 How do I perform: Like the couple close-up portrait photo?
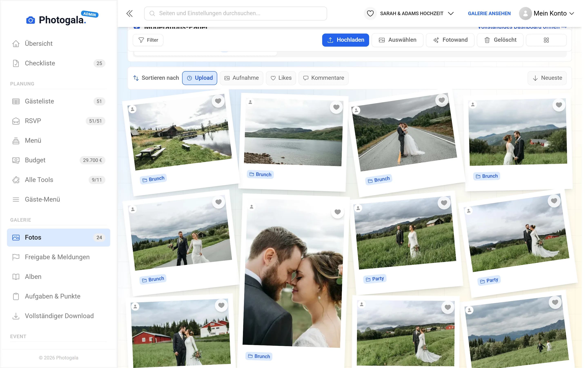pos(337,212)
